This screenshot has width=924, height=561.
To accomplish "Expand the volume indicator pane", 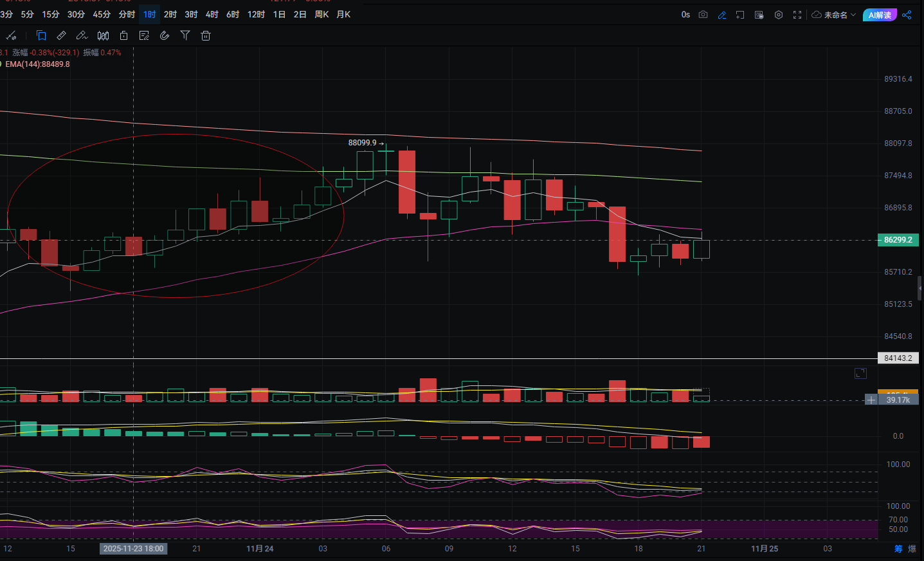I will (x=860, y=373).
